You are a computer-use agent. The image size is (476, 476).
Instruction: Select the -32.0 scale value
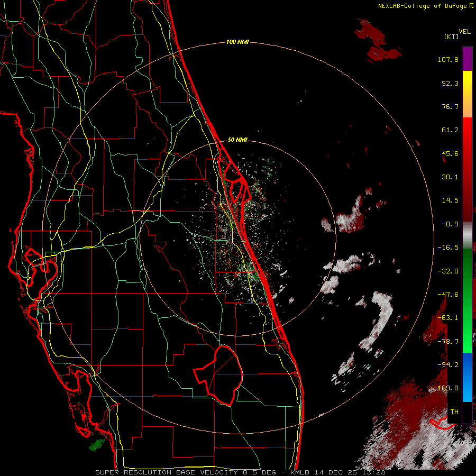(448, 271)
